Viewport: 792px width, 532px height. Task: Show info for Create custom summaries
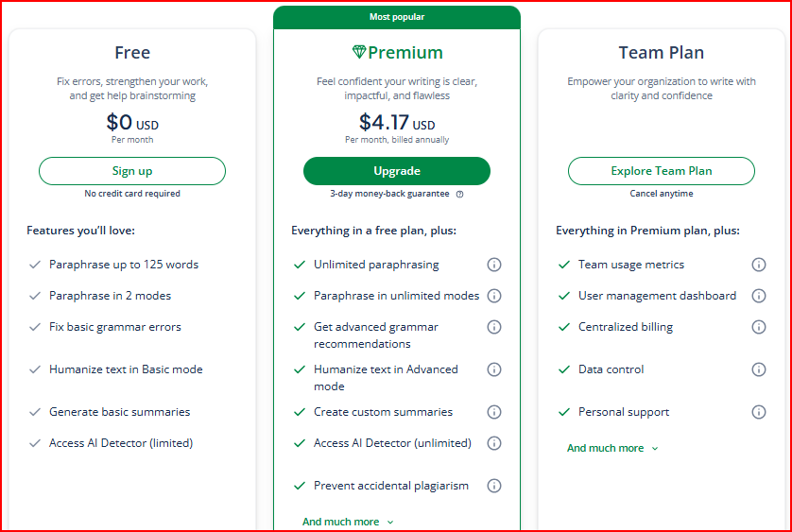tap(493, 412)
